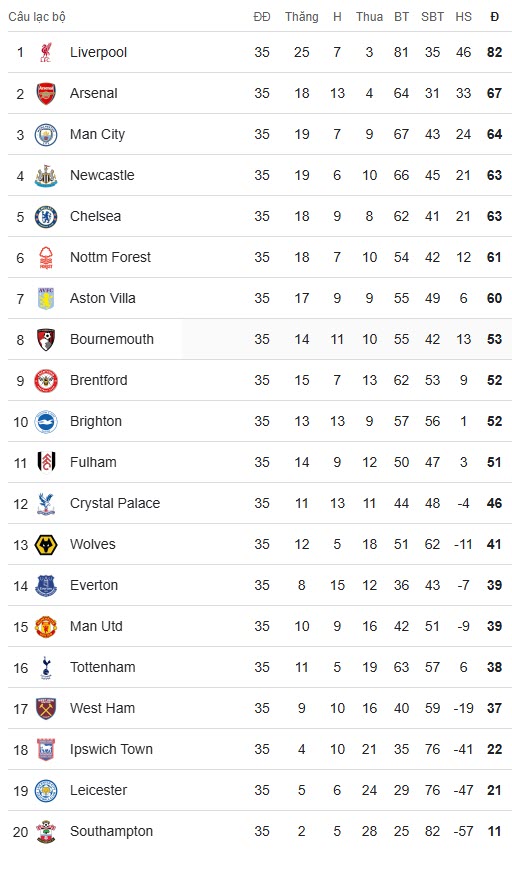Click the Thắng column header

pos(302,17)
